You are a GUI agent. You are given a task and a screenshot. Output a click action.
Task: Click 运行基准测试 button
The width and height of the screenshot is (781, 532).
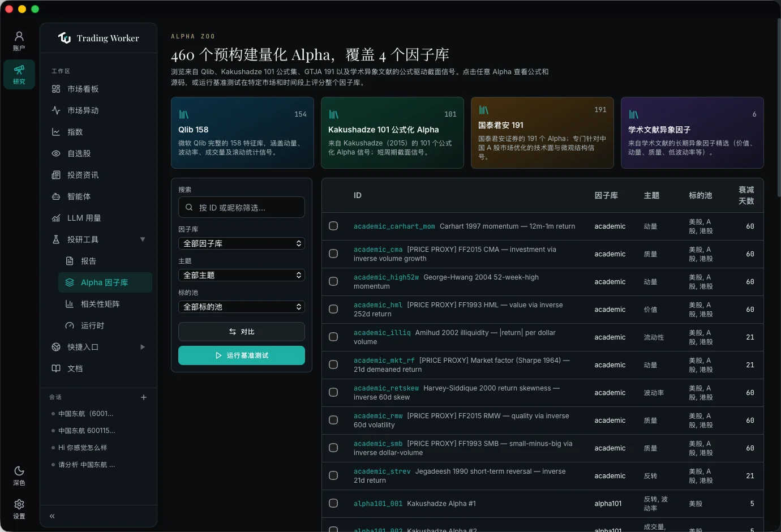[x=242, y=355]
